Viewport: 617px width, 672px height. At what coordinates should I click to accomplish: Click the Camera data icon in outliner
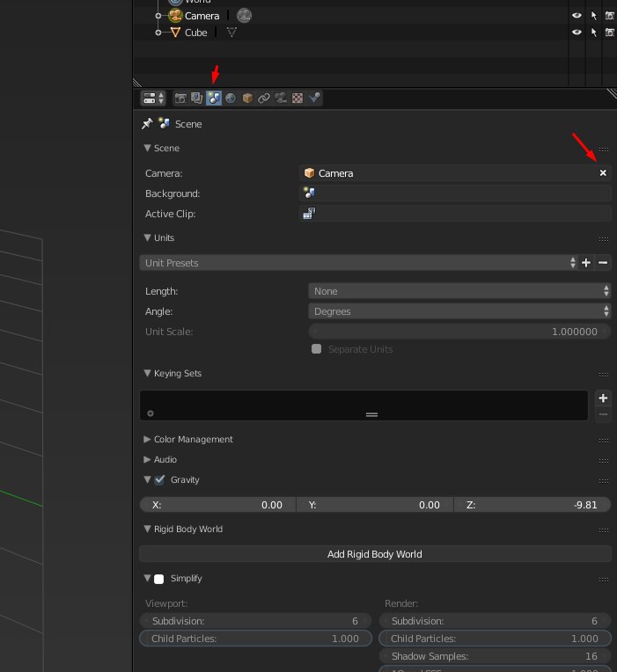point(244,16)
